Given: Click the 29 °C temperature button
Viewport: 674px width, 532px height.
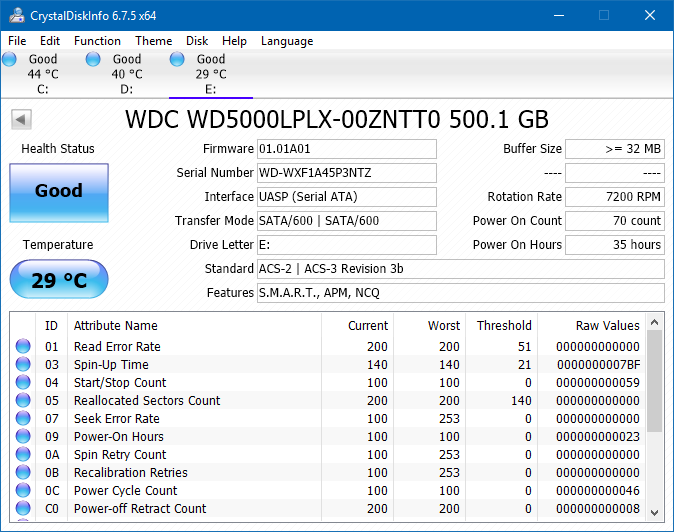Looking at the screenshot, I should pyautogui.click(x=59, y=279).
